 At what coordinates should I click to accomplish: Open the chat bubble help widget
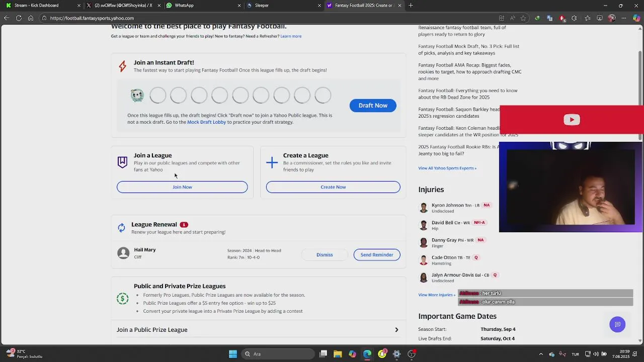coord(617,324)
